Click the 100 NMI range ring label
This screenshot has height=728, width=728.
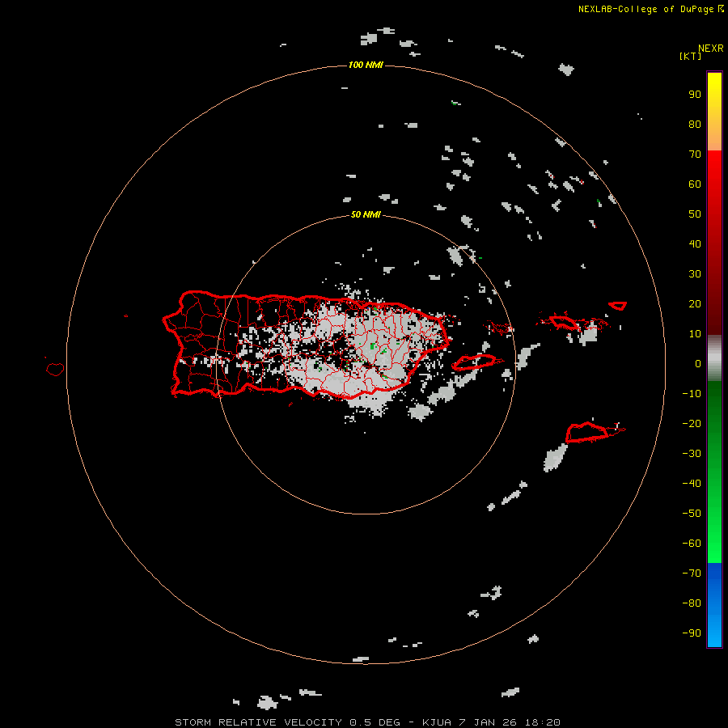tap(366, 65)
